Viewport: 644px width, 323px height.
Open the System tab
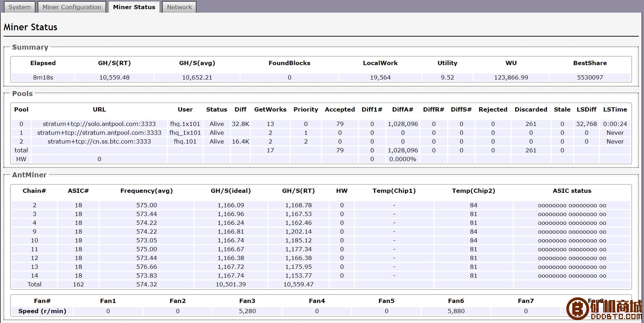[x=19, y=7]
